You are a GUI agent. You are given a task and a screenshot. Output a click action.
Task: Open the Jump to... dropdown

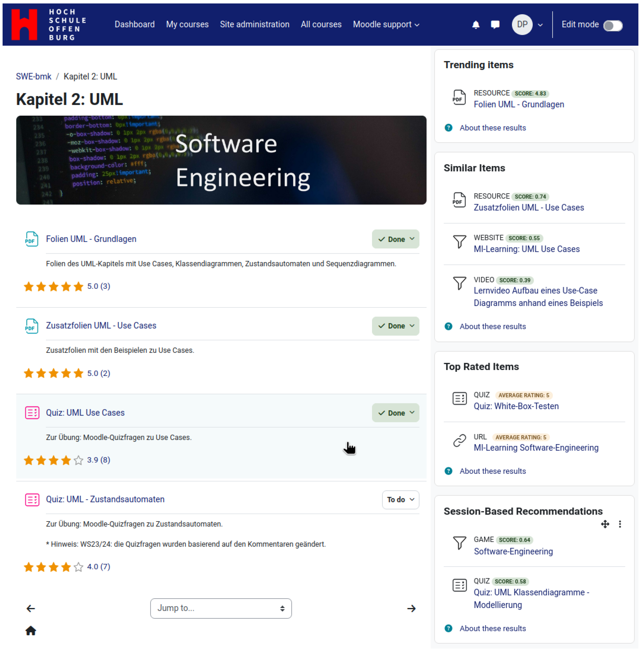(221, 608)
